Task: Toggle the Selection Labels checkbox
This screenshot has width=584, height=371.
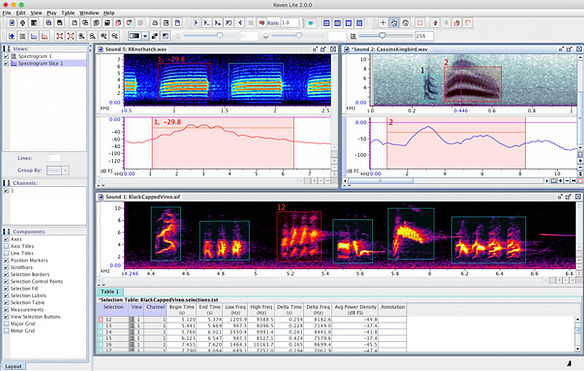Action: pos(6,295)
